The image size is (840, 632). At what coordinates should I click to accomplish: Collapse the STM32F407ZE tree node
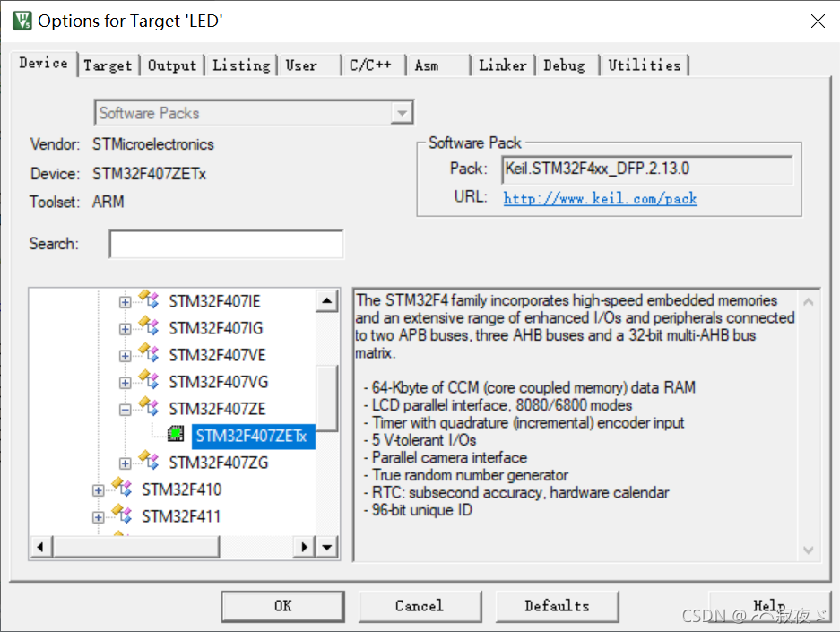pyautogui.click(x=125, y=410)
